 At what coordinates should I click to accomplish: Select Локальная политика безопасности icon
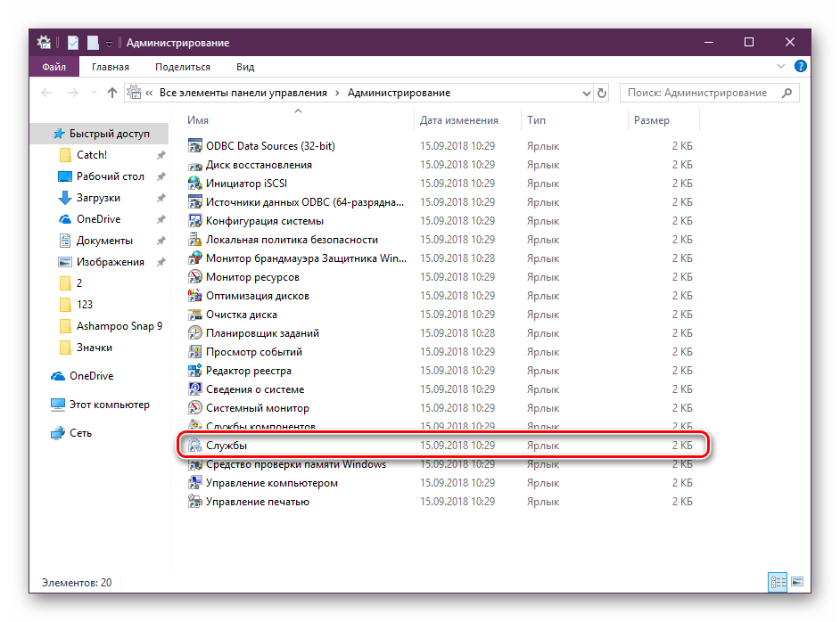coord(195,240)
